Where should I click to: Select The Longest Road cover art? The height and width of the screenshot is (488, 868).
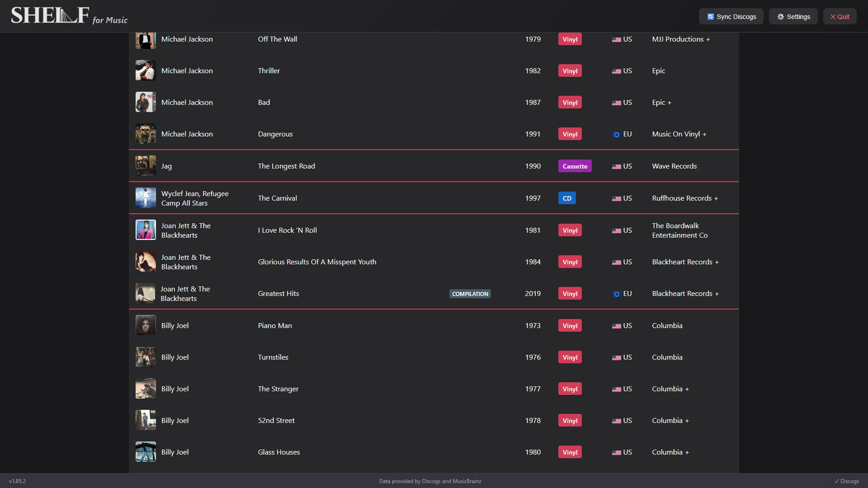point(146,166)
